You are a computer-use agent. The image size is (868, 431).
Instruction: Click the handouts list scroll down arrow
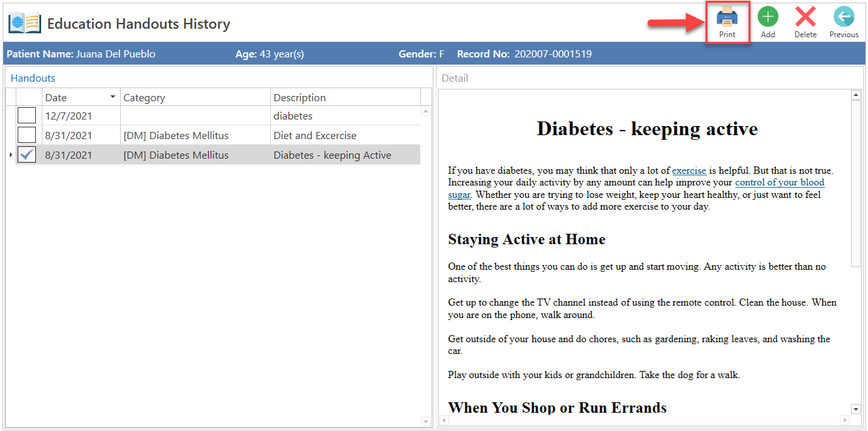point(426,421)
